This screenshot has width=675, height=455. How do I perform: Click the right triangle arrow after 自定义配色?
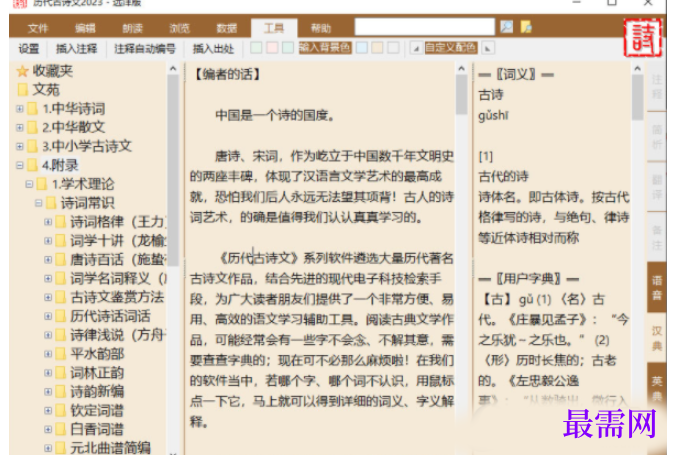click(488, 48)
